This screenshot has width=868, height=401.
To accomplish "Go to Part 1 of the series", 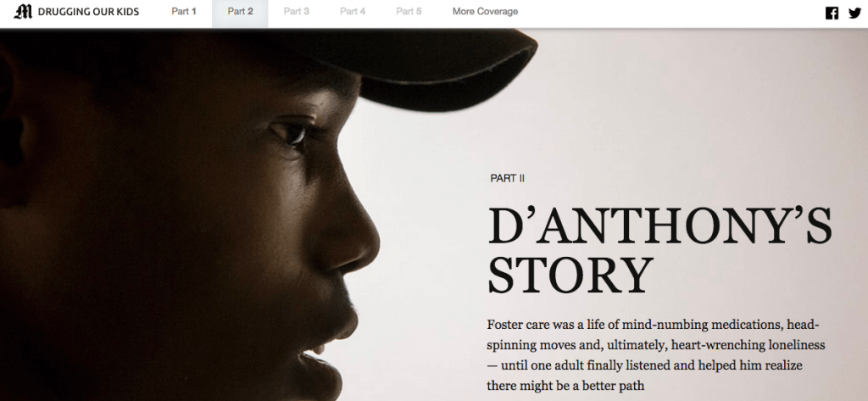I will 184,12.
